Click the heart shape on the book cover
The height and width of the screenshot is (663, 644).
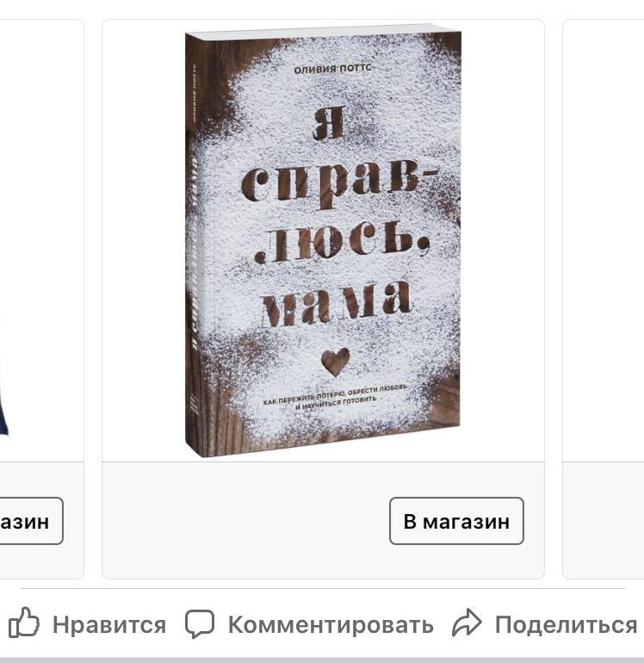[x=335, y=362]
